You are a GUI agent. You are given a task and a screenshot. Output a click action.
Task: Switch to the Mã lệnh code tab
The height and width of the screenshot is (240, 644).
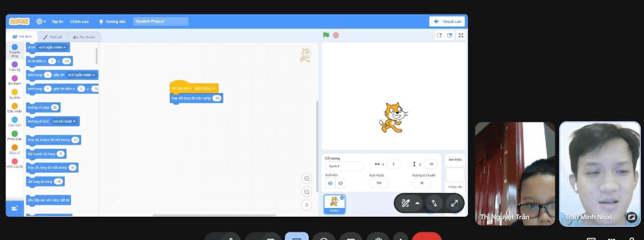(x=22, y=37)
